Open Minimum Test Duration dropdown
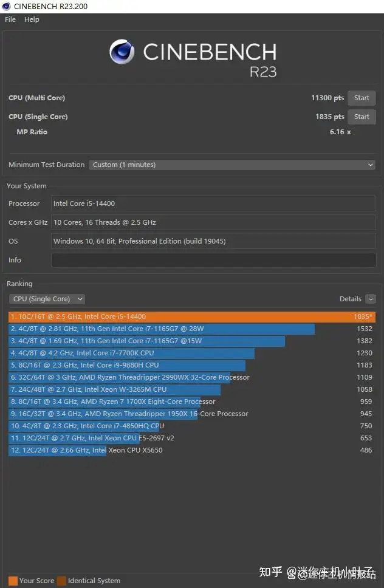The height and width of the screenshot is (588, 384). (x=232, y=165)
